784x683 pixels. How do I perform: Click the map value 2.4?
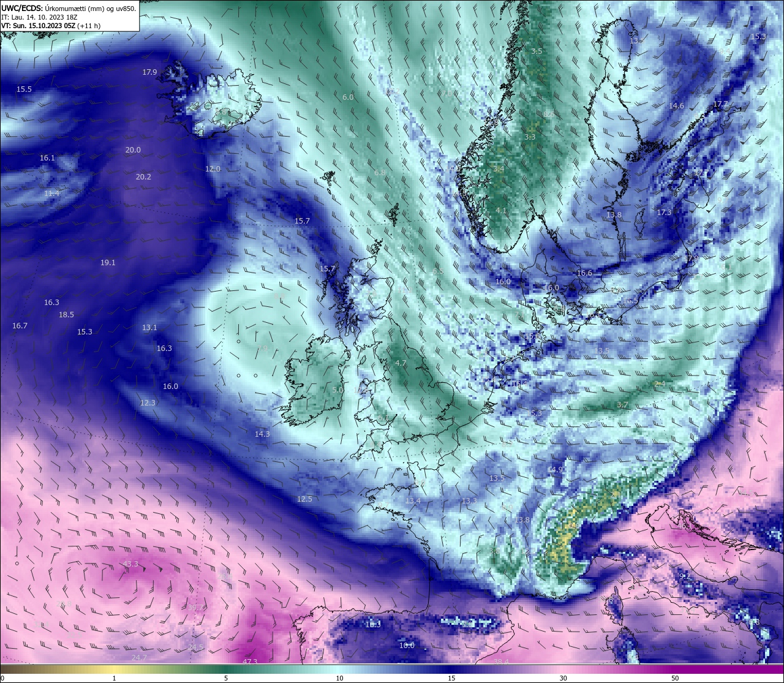pos(660,384)
